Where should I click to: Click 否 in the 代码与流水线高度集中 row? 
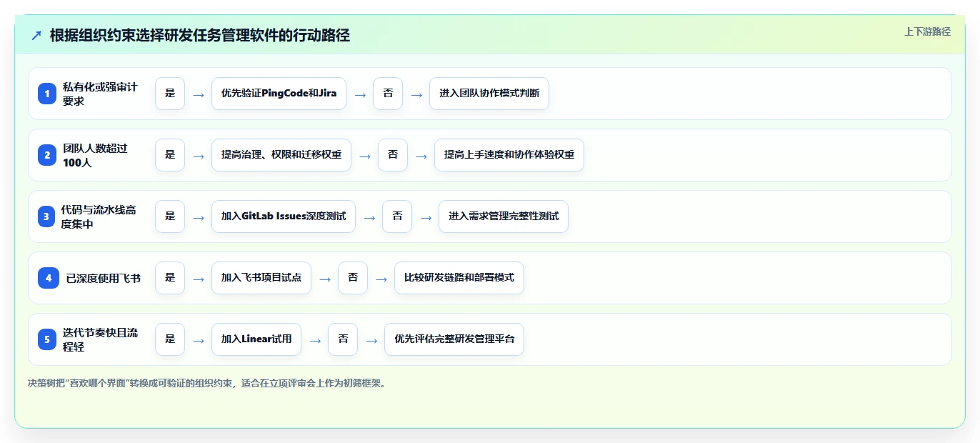(397, 216)
